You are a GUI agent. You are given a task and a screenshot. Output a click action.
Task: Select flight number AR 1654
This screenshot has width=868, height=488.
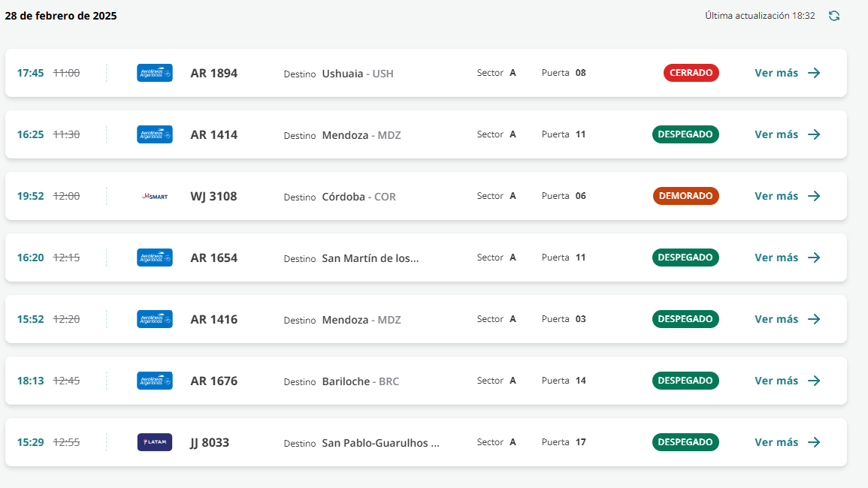[214, 258]
